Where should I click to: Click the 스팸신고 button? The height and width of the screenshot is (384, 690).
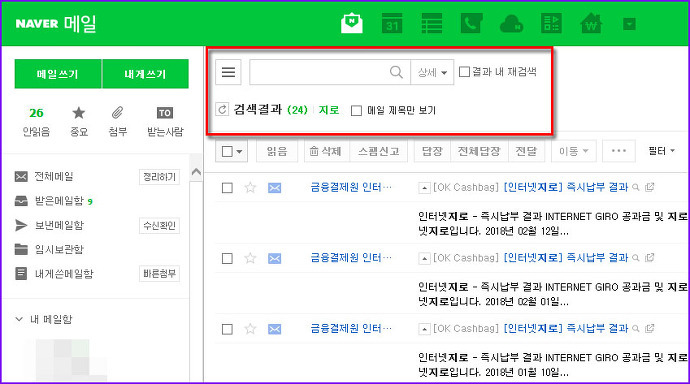pyautogui.click(x=378, y=151)
